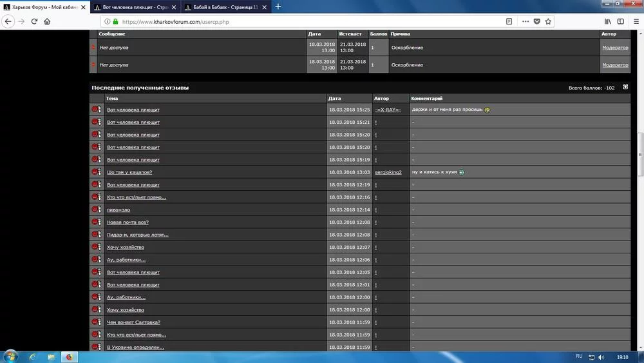The width and height of the screenshot is (644, 363).
Task: Click the 'Всего баллов: -102' text
Action: [x=591, y=88]
